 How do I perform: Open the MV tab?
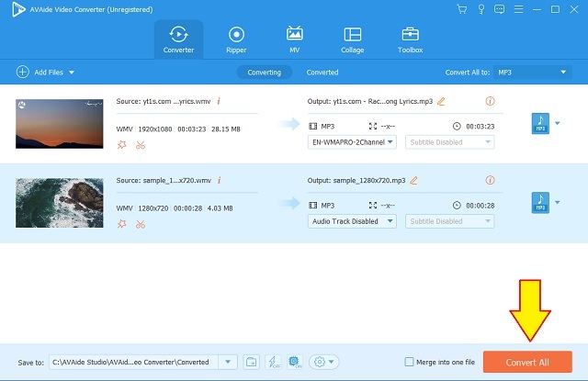tap(294, 39)
